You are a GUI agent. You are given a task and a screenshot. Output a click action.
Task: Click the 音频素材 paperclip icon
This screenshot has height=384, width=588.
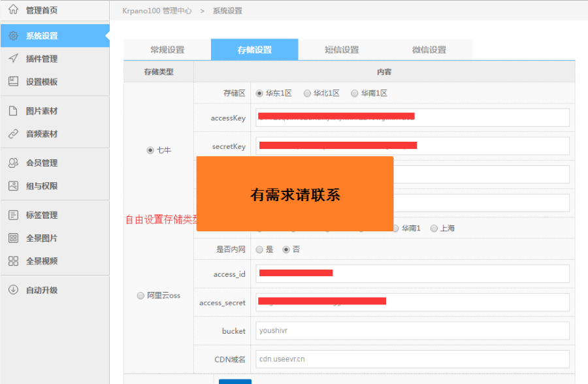click(13, 132)
